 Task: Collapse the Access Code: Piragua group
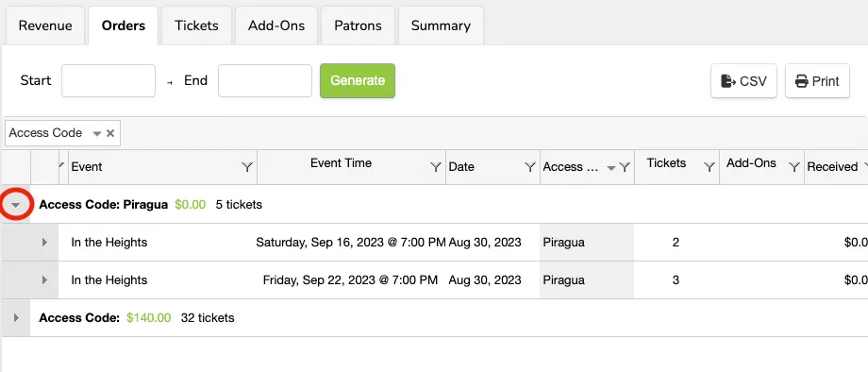click(15, 205)
